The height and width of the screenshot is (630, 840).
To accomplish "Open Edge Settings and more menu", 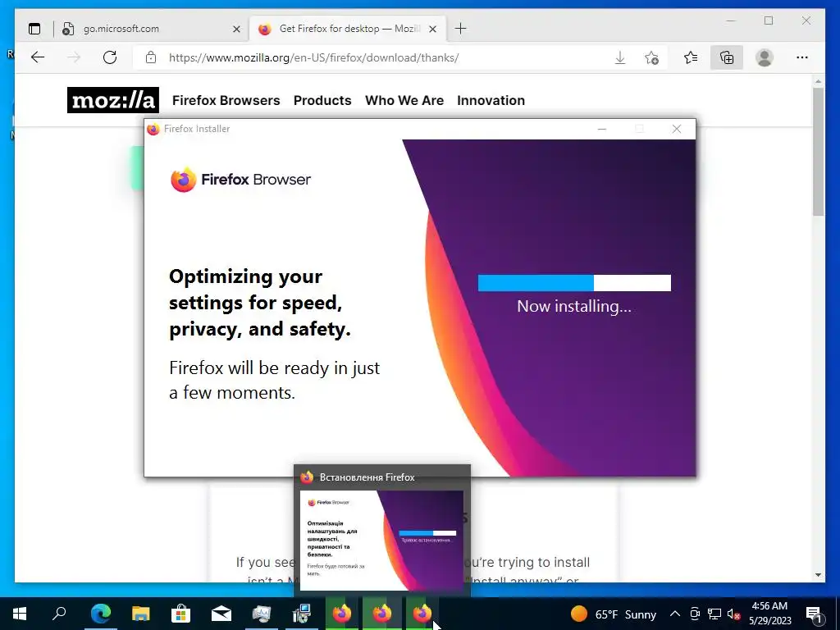I will (802, 57).
